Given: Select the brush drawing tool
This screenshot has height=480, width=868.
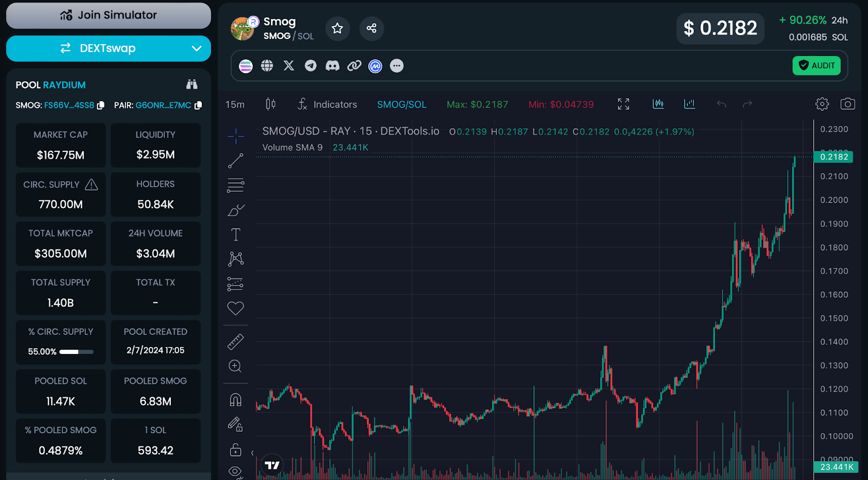Looking at the screenshot, I should (x=235, y=210).
